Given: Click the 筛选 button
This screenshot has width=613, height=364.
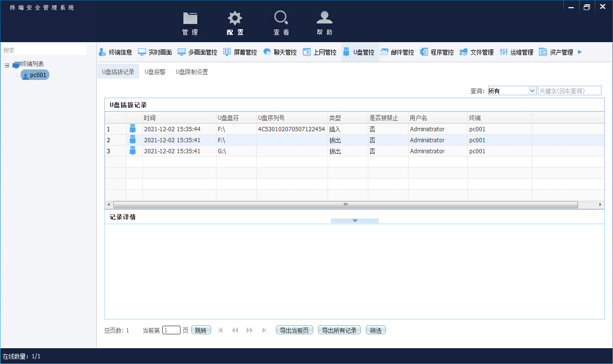Looking at the screenshot, I should tap(375, 330).
